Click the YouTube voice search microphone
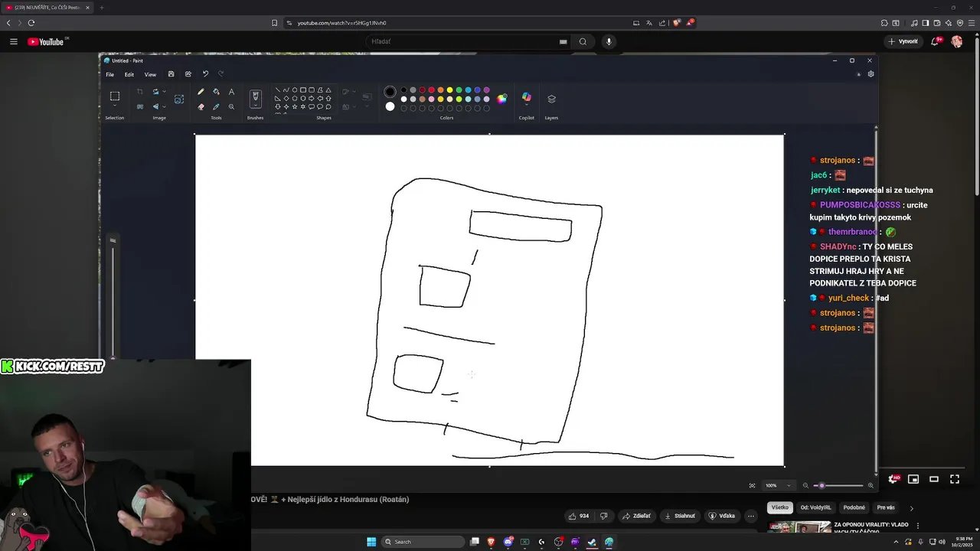The height and width of the screenshot is (551, 980). (x=609, y=41)
